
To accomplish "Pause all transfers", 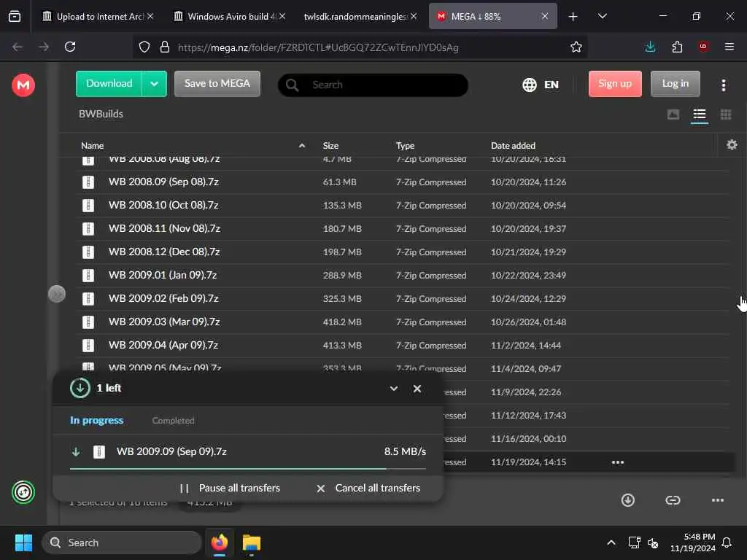I will click(230, 488).
